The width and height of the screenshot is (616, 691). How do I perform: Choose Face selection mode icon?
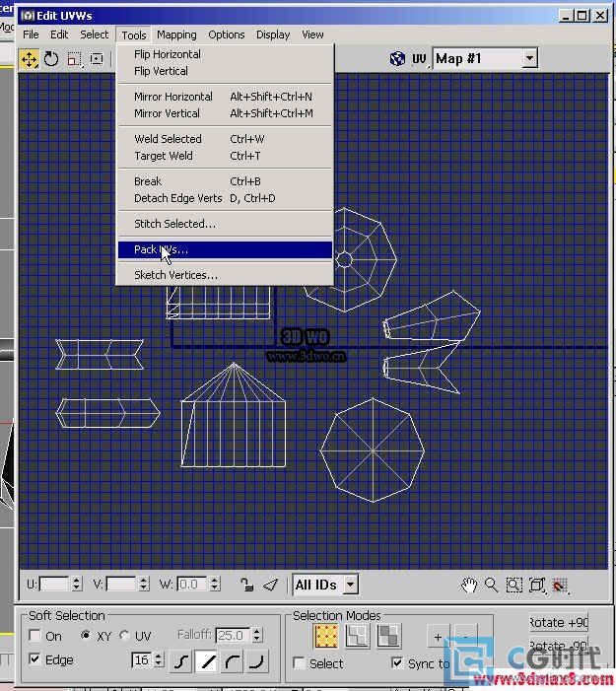(x=388, y=636)
